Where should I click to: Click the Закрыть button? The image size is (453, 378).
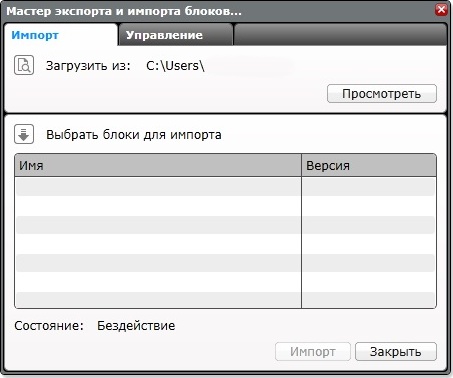(x=396, y=352)
